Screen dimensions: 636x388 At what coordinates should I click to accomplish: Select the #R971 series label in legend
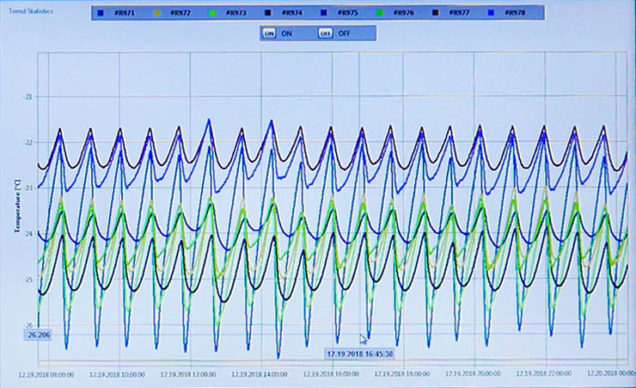pyautogui.click(x=125, y=13)
